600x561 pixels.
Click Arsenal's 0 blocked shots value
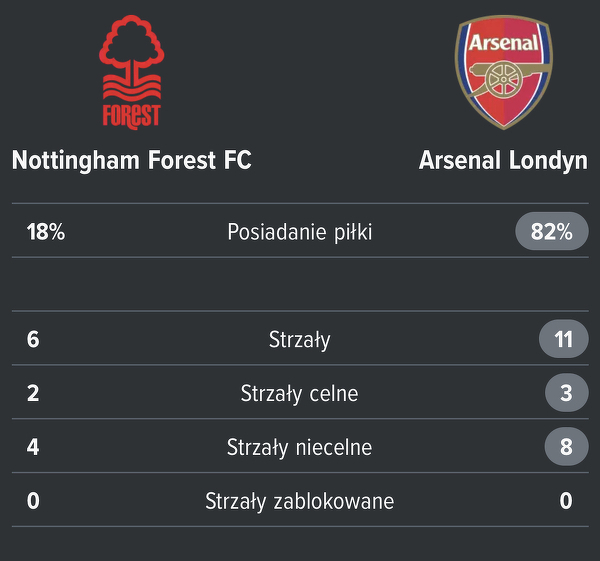[x=566, y=501]
